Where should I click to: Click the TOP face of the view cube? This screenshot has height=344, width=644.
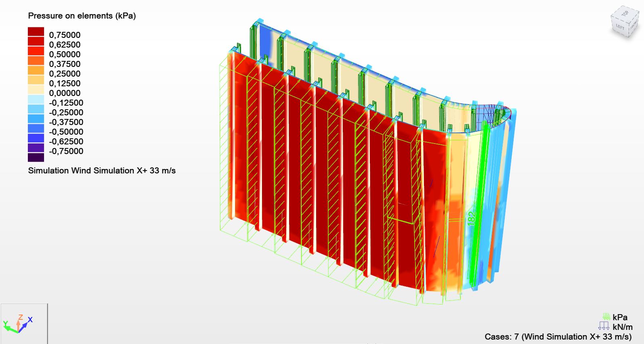click(x=625, y=14)
